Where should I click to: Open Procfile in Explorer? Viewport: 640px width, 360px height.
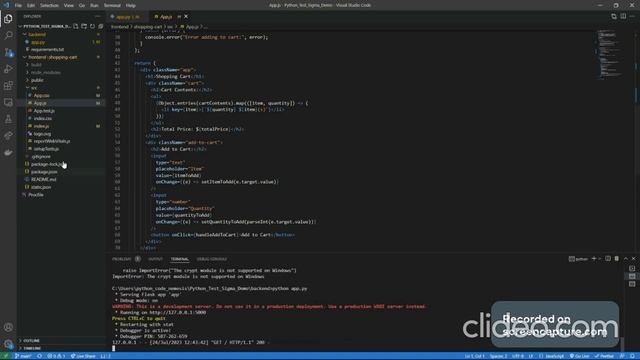[61, 195]
